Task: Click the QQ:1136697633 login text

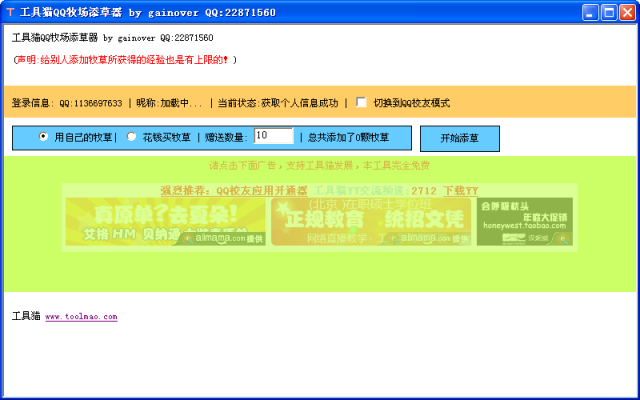Action: click(91, 103)
